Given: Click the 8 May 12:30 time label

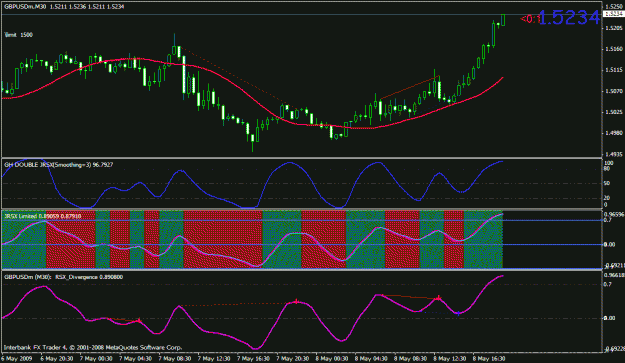Looking at the screenshot, I should [450, 358].
